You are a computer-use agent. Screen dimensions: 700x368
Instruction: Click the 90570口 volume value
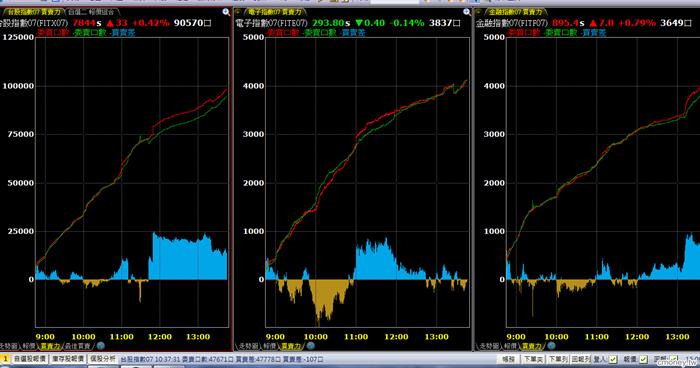tap(192, 23)
